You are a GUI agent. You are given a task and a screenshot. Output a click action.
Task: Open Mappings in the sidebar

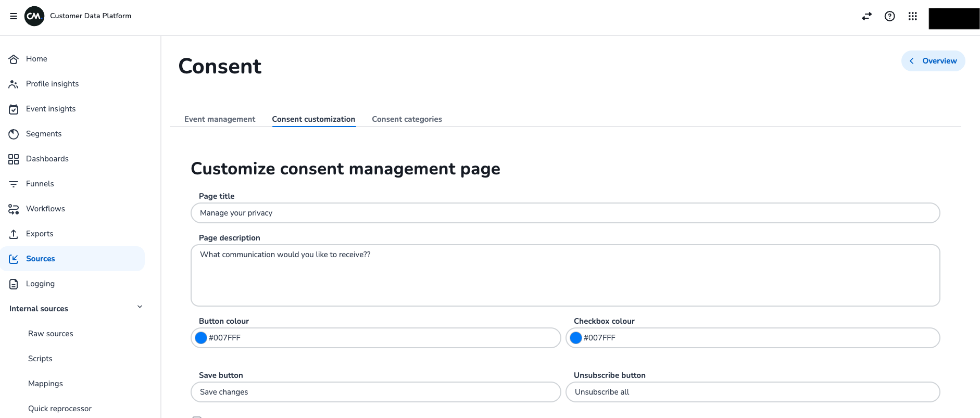coord(45,384)
